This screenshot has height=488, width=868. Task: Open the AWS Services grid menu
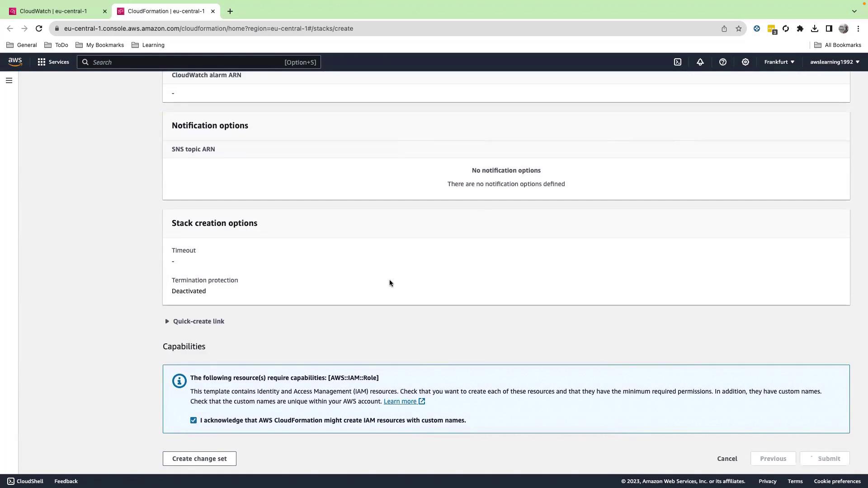pos(53,62)
